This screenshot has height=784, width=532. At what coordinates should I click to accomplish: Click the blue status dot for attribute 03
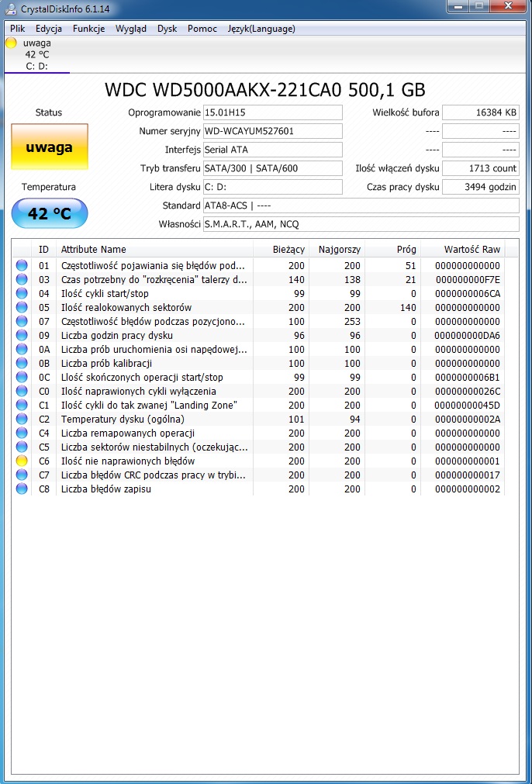[x=22, y=279]
